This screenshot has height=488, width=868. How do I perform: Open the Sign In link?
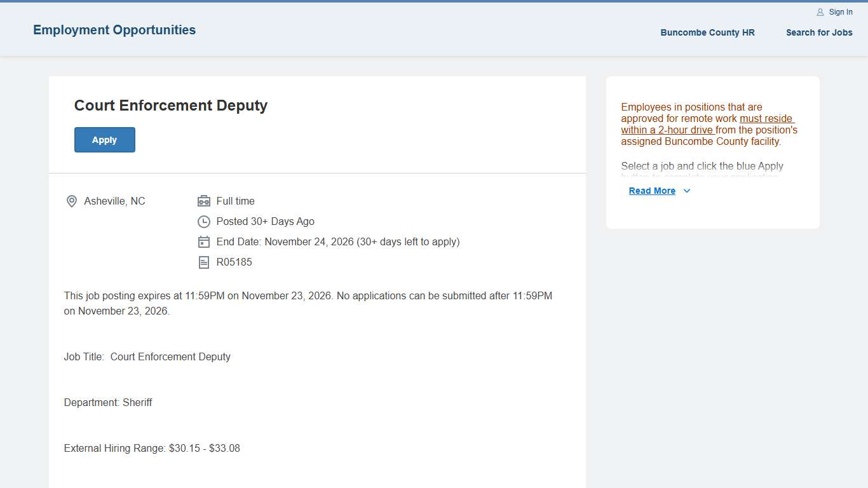(840, 12)
